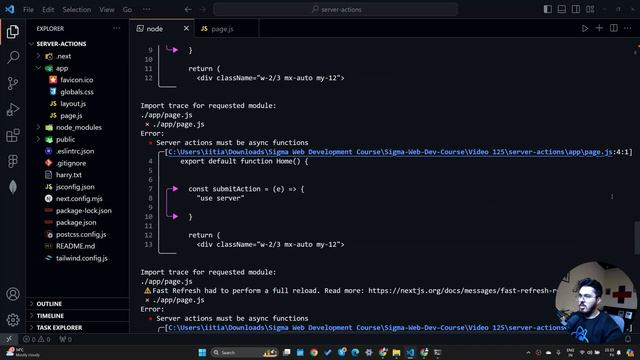Go back with the navigation arrow

(188, 9)
